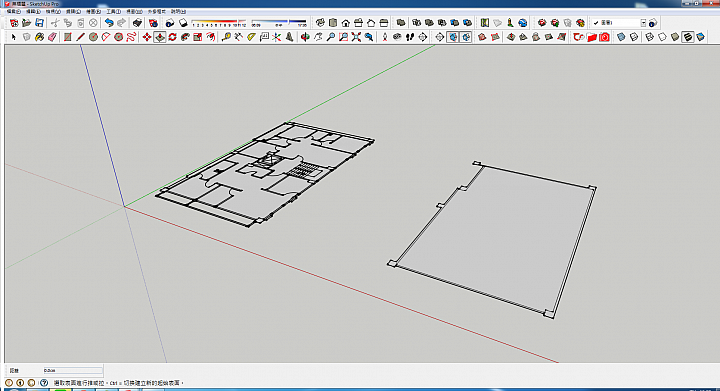
Task: Enable Shaded With Textures style
Action: coord(687,37)
